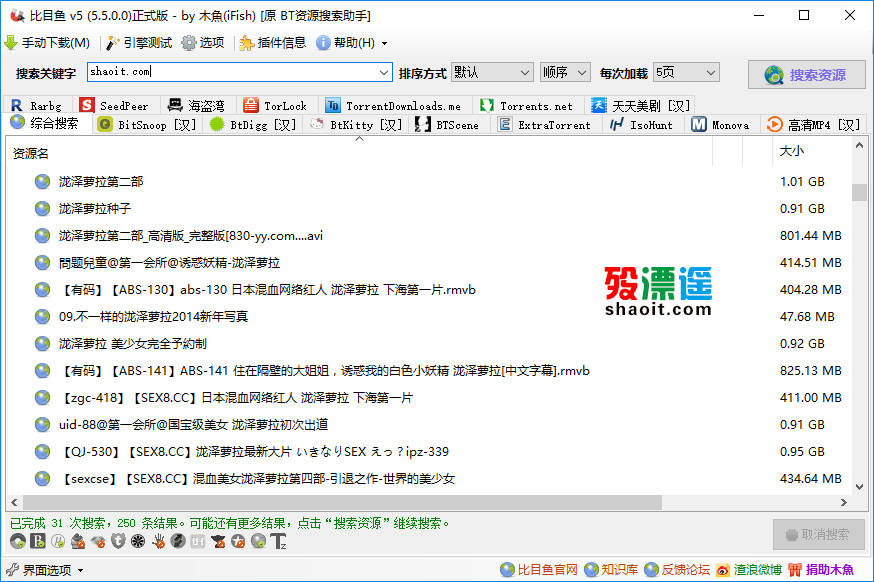Click the horizontal scrollbar left arrow
This screenshot has height=582, width=874.
[x=14, y=502]
